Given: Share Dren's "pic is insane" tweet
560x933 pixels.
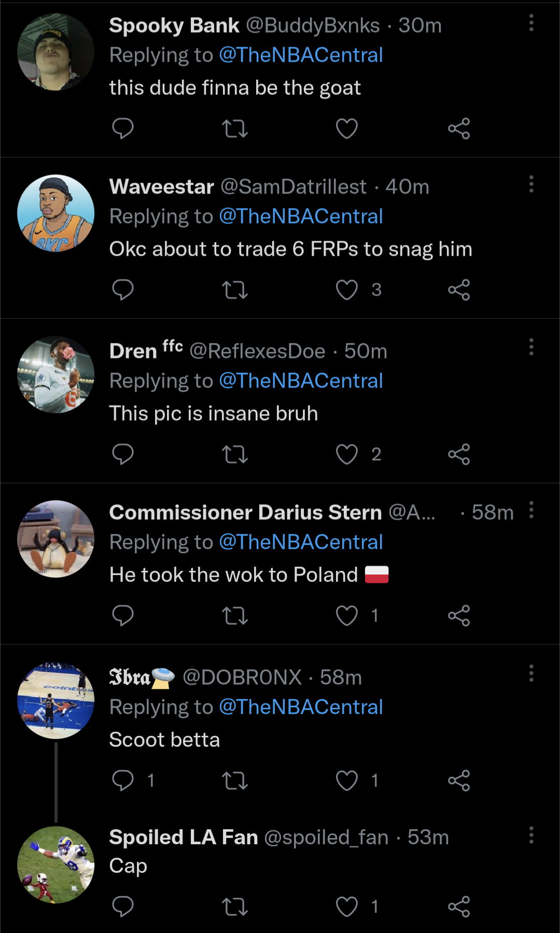Looking at the screenshot, I should [459, 454].
